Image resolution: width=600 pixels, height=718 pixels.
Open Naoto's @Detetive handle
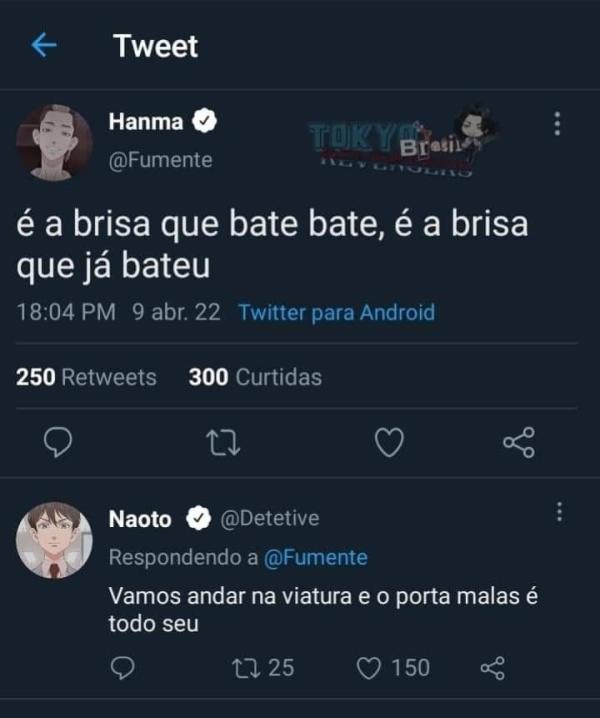269,518
